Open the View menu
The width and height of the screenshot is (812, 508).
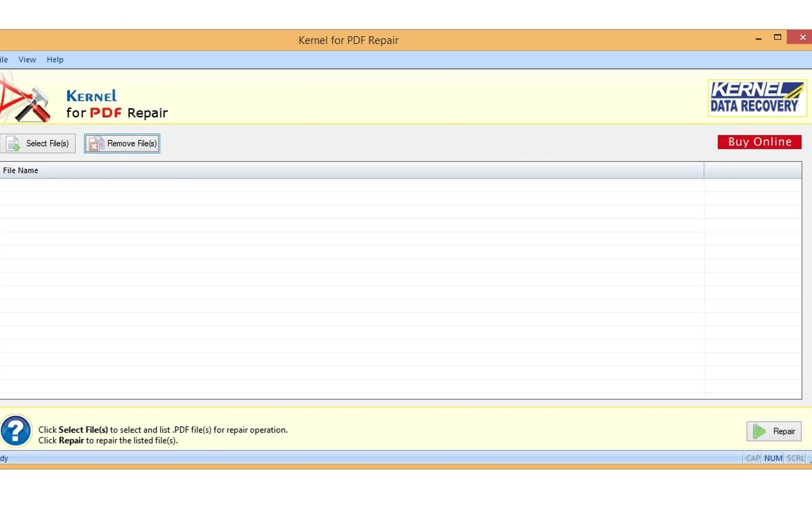[x=27, y=59]
